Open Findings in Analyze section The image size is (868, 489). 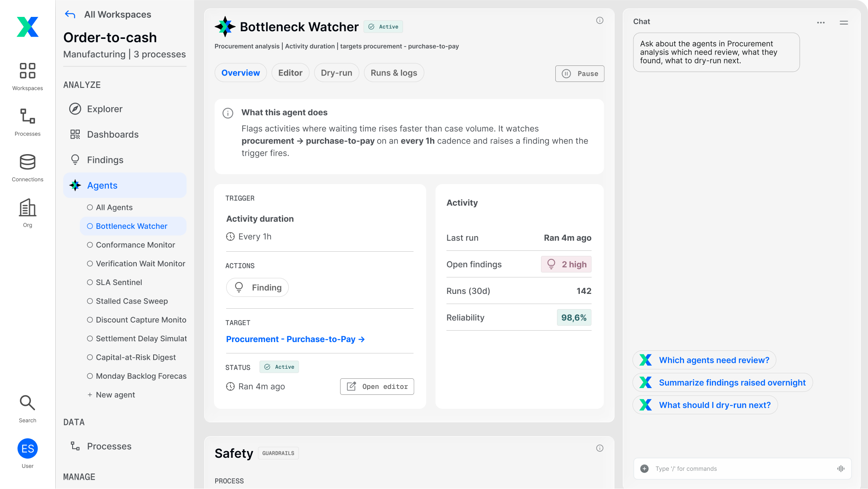(125, 160)
